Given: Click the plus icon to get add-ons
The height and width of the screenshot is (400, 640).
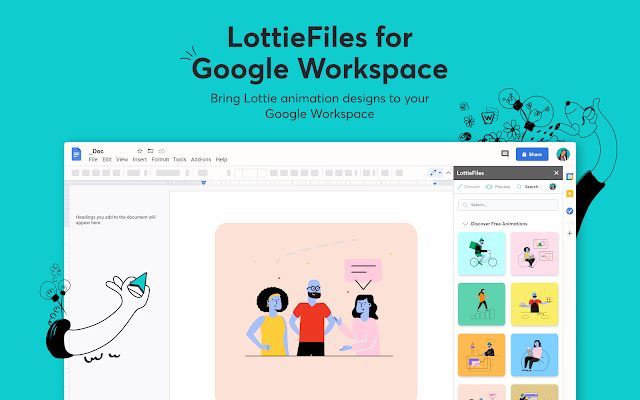Looking at the screenshot, I should [570, 233].
